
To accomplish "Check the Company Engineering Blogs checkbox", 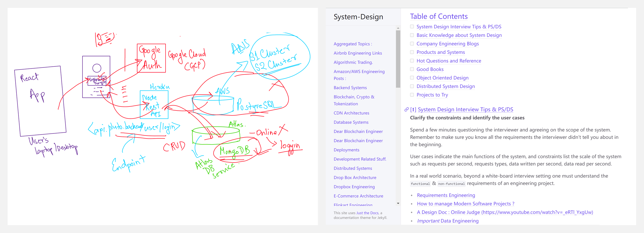I will [412, 44].
